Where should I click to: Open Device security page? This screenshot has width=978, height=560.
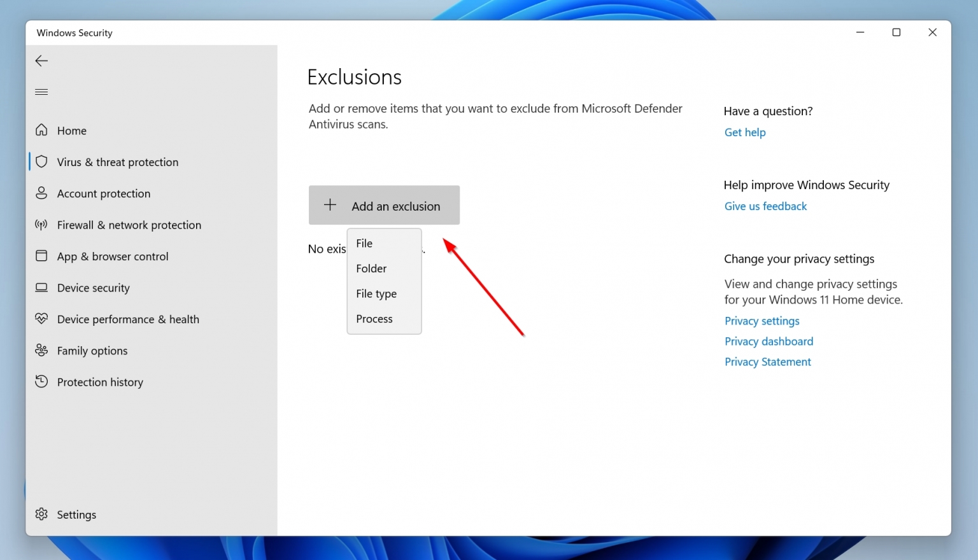click(x=93, y=288)
